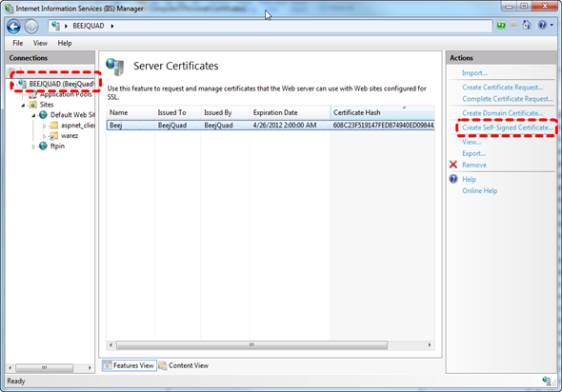Click the certificate hash value cell

384,125
